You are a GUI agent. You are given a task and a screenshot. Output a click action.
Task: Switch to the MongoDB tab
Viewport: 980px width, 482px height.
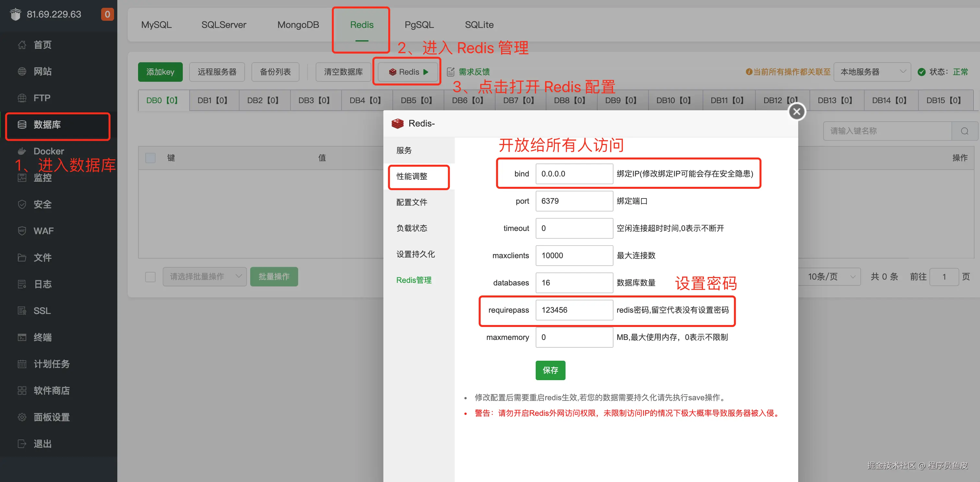pyautogui.click(x=298, y=25)
